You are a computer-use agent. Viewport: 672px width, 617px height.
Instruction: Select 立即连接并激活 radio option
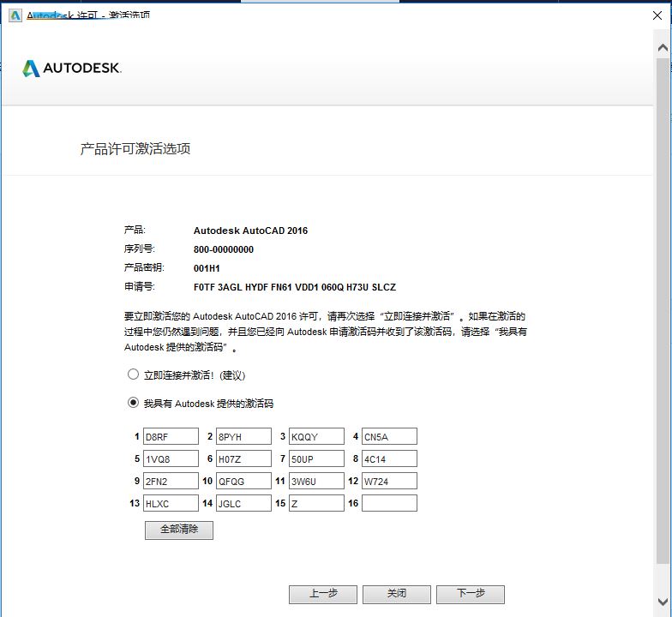point(134,374)
